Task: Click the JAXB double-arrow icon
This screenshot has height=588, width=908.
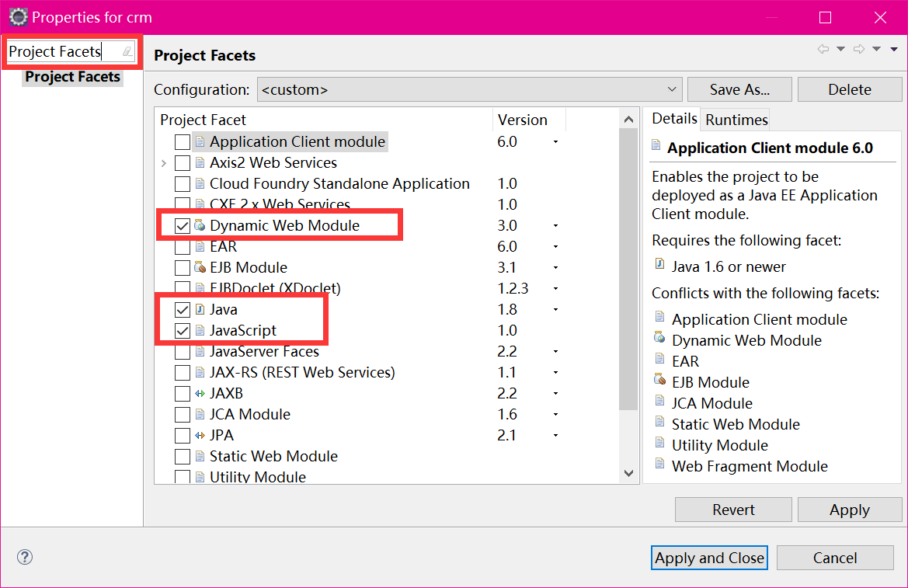Action: click(x=200, y=393)
